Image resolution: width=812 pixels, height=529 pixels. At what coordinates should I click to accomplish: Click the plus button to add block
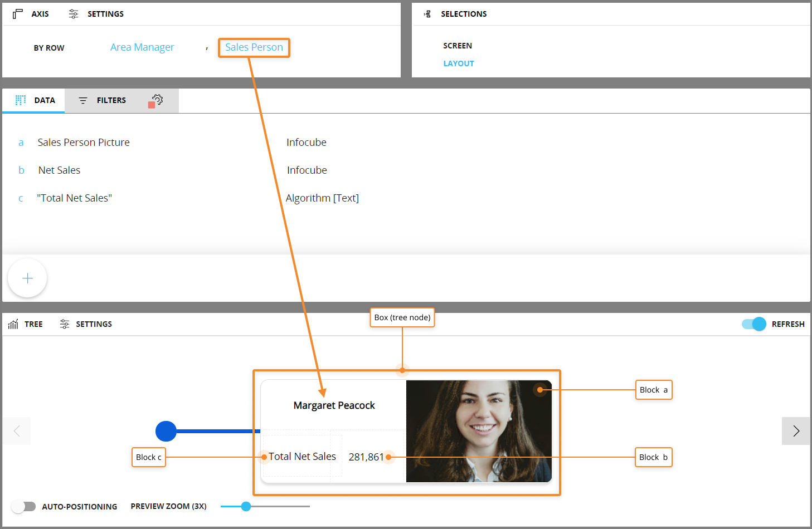[x=27, y=278]
